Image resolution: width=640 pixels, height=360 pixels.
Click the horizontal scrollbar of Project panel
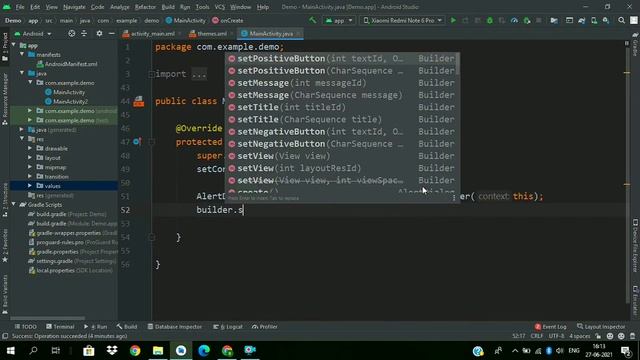[48, 318]
